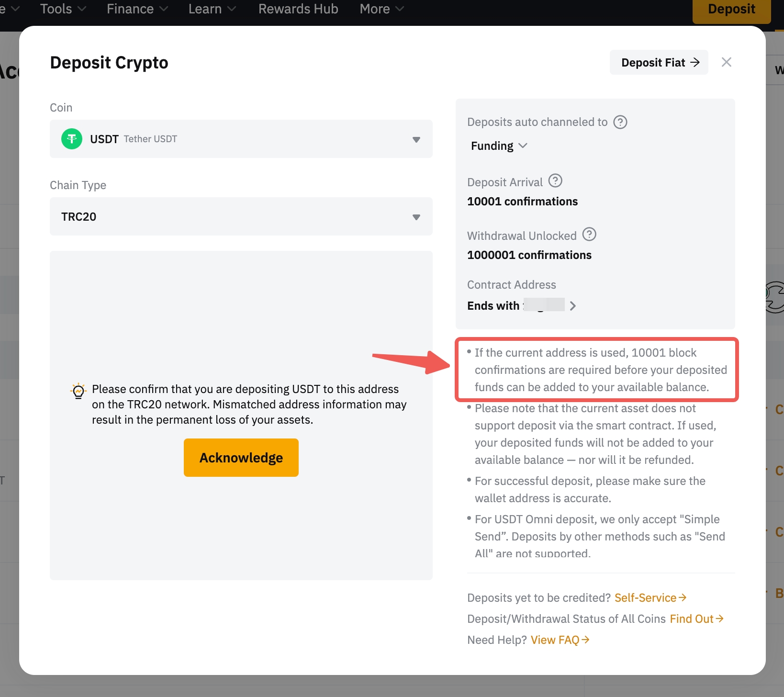Click help icon beside Deposits auto channeled to
784x697 pixels.
pyautogui.click(x=620, y=122)
